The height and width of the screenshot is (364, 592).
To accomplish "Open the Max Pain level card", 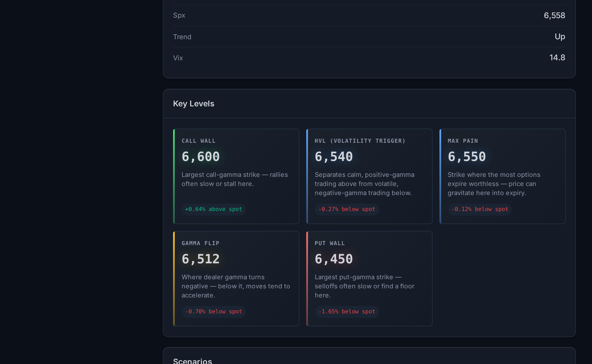I will tap(502, 176).
